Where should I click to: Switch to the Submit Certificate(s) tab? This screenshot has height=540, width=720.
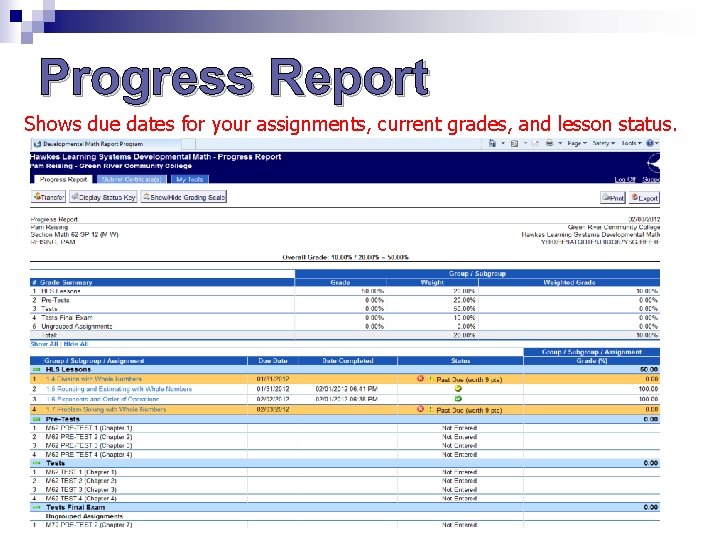pos(131,180)
